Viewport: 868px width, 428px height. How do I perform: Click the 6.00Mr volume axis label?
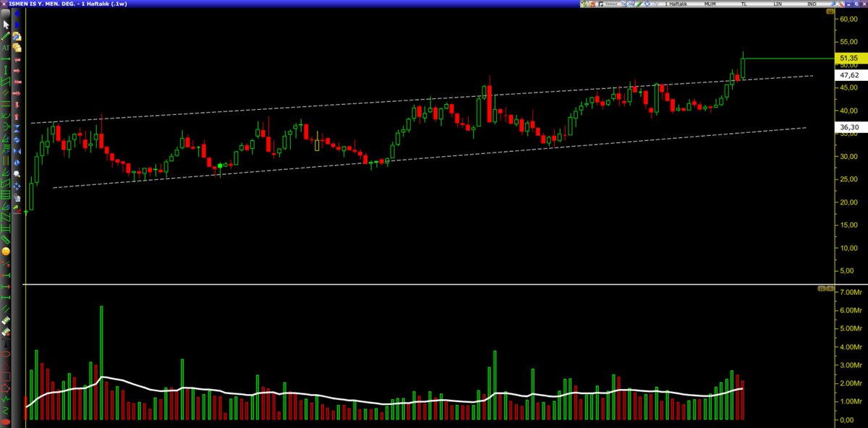(x=849, y=310)
